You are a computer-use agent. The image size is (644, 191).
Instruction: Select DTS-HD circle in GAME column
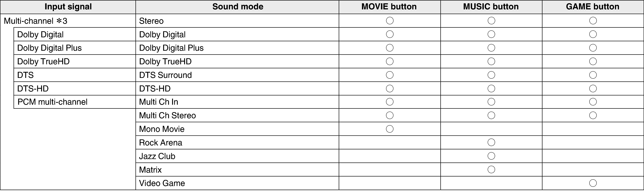point(593,88)
